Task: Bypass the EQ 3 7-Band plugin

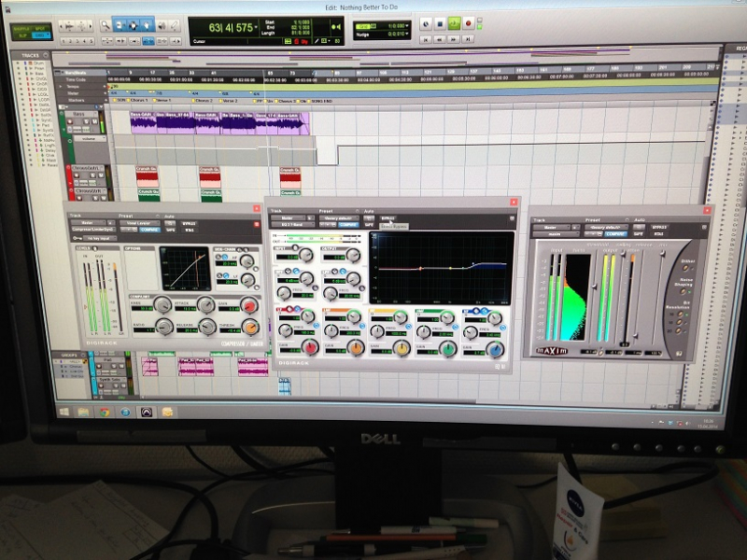Action: pyautogui.click(x=388, y=218)
